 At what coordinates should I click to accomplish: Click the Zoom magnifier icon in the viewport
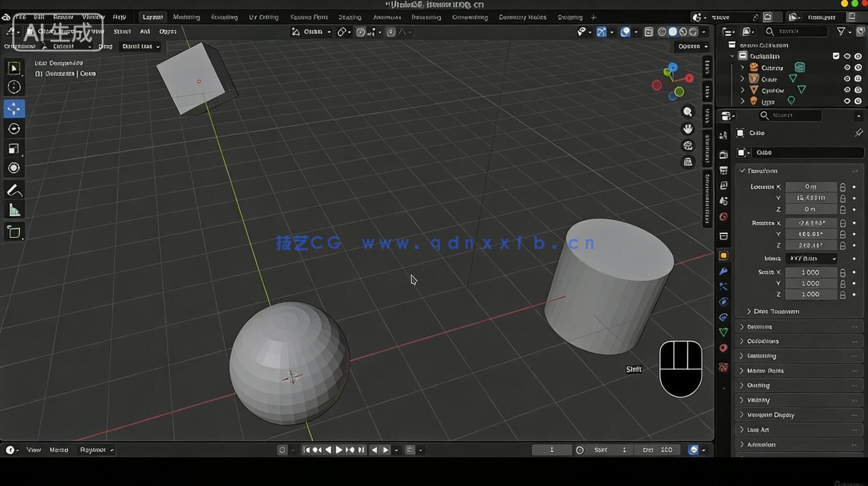[x=688, y=111]
